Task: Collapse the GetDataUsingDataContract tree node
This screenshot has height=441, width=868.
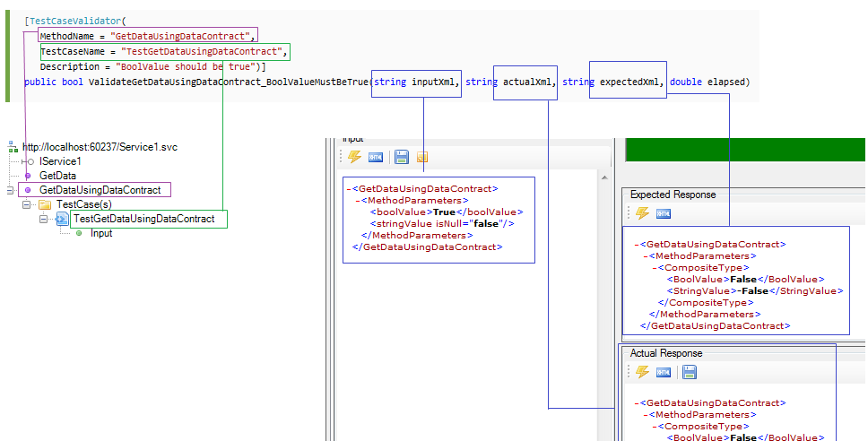Action: pyautogui.click(x=9, y=190)
